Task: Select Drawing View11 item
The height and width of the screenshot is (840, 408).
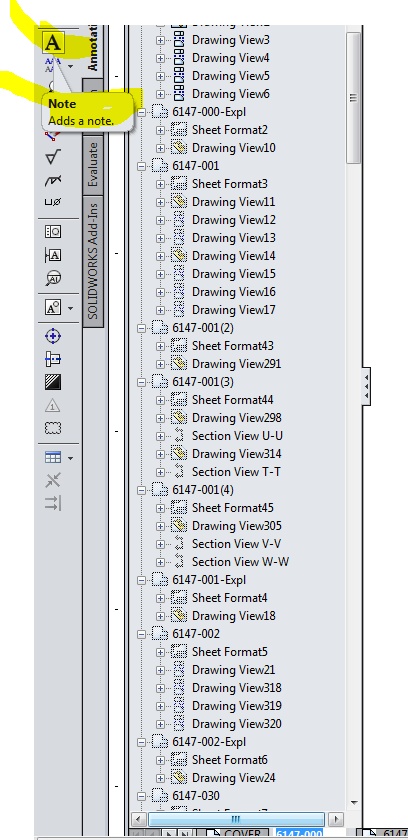Action: pyautogui.click(x=233, y=202)
